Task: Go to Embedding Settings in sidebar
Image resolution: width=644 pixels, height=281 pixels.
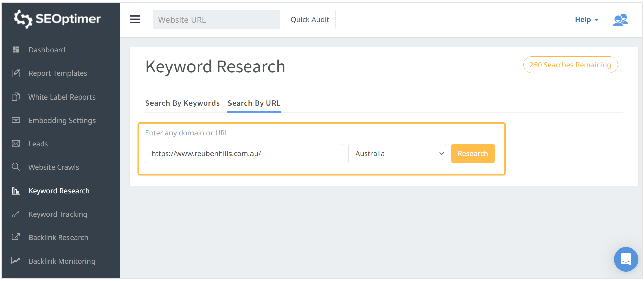Action: coord(62,120)
